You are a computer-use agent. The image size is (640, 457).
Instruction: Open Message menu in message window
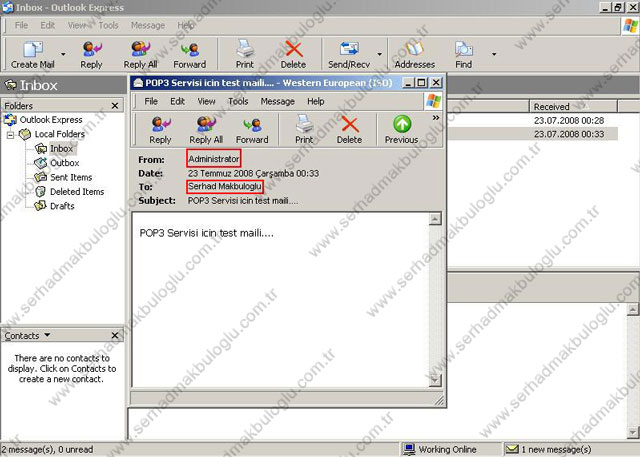pyautogui.click(x=278, y=101)
